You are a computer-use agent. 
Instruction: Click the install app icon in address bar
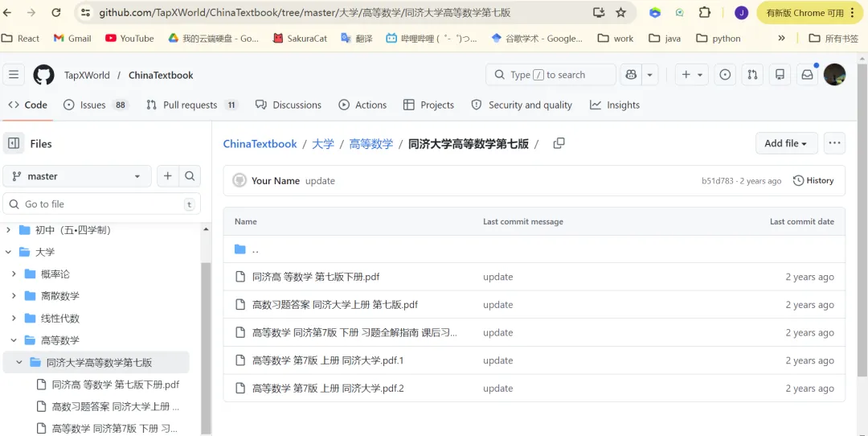[598, 12]
